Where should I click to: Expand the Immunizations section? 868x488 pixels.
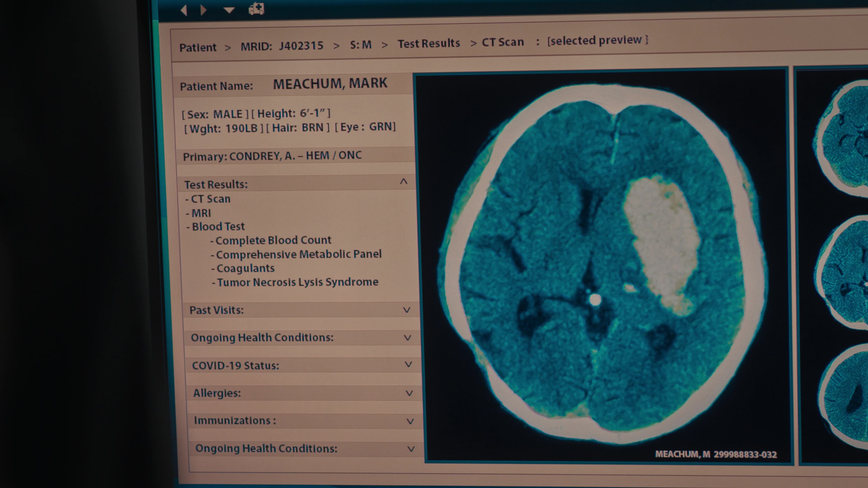(x=410, y=421)
